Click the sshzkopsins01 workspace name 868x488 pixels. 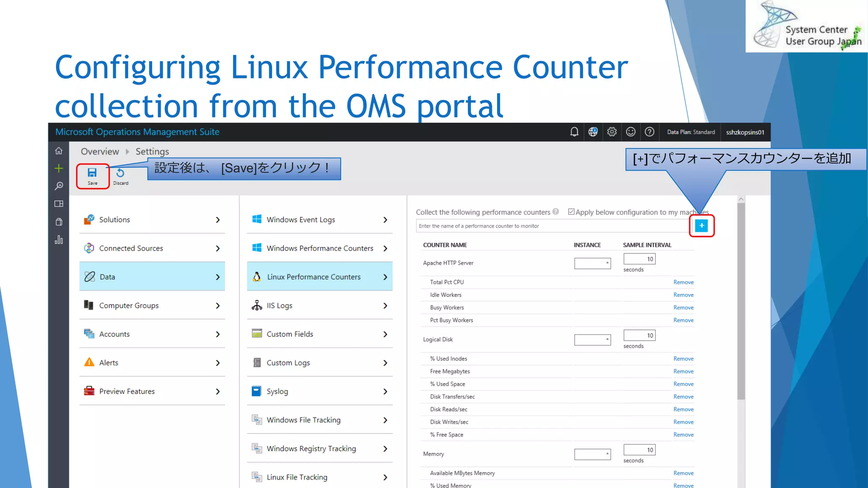745,132
